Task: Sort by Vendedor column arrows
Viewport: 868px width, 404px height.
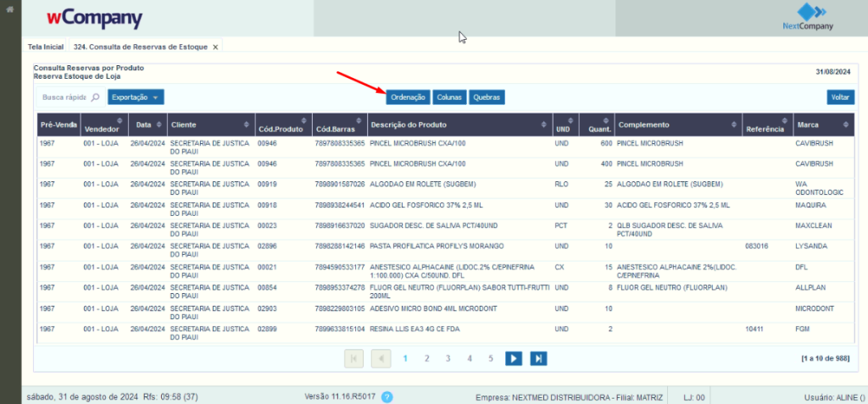Action: point(120,121)
